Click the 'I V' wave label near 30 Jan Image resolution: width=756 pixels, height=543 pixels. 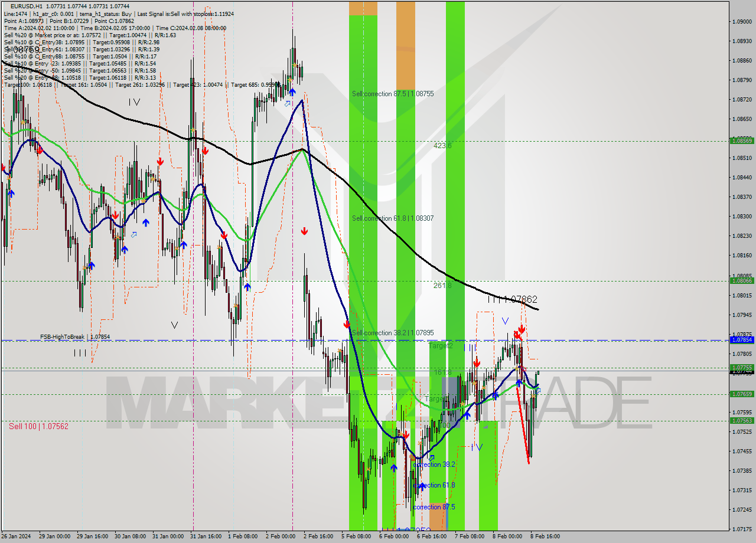point(135,102)
